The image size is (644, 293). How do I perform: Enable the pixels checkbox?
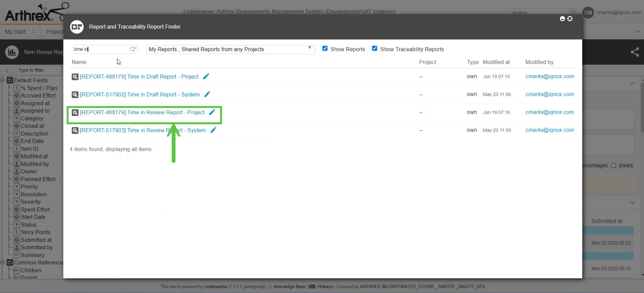click(613, 166)
